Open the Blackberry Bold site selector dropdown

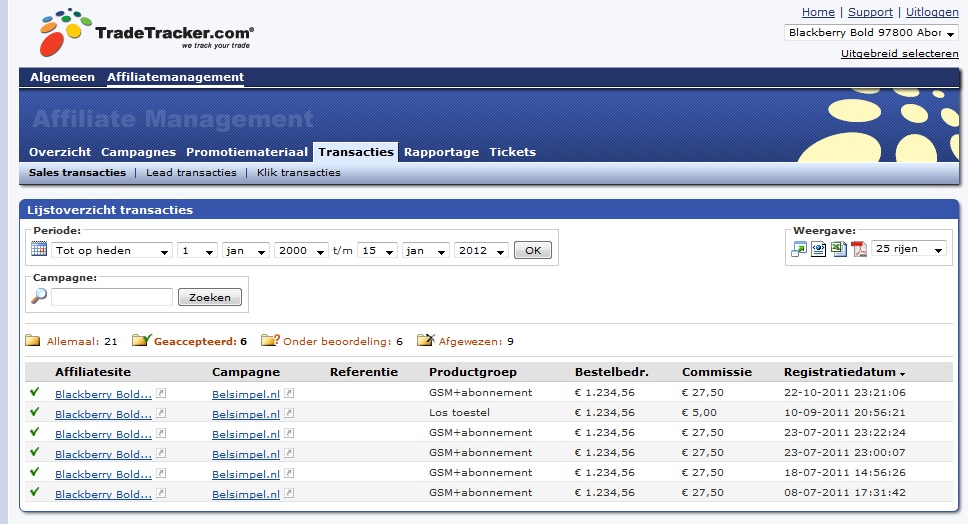click(871, 33)
